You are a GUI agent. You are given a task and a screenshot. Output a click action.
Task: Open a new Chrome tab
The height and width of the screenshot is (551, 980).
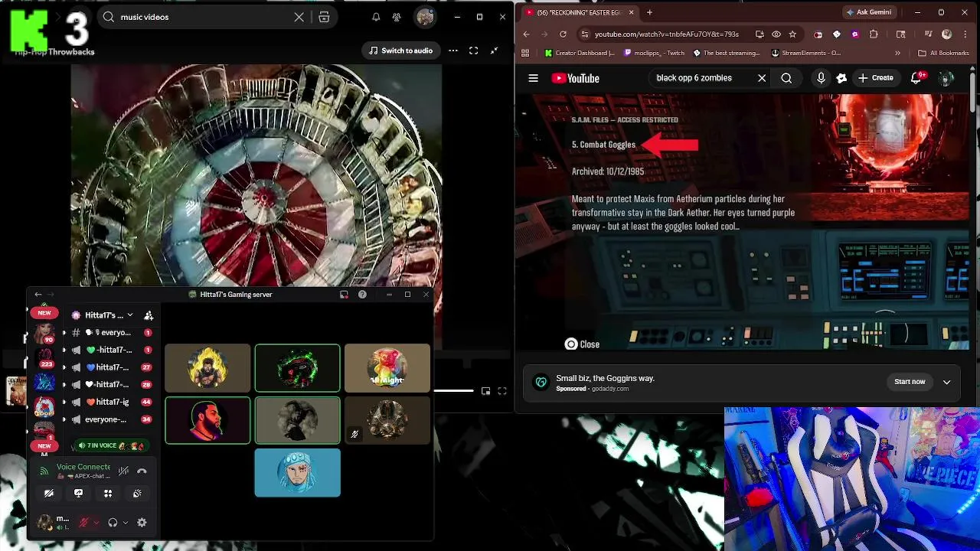pyautogui.click(x=649, y=12)
